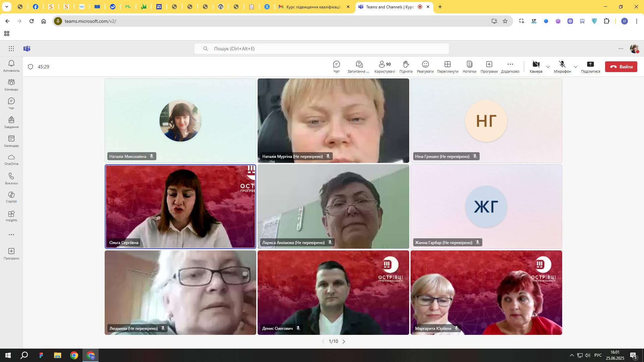Image resolution: width=644 pixels, height=362 pixels.
Task: Open browser home page
Action: [44, 21]
